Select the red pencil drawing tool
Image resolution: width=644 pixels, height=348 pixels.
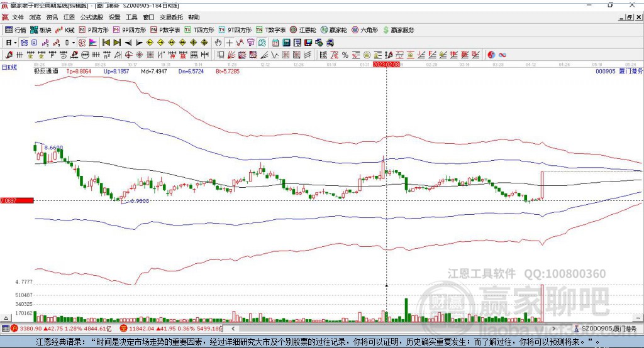pyautogui.click(x=9, y=55)
